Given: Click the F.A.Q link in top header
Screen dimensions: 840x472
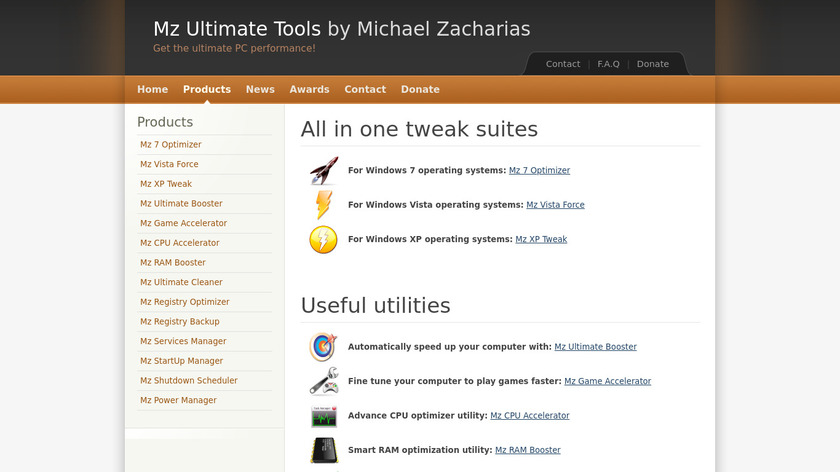Looking at the screenshot, I should click(608, 64).
